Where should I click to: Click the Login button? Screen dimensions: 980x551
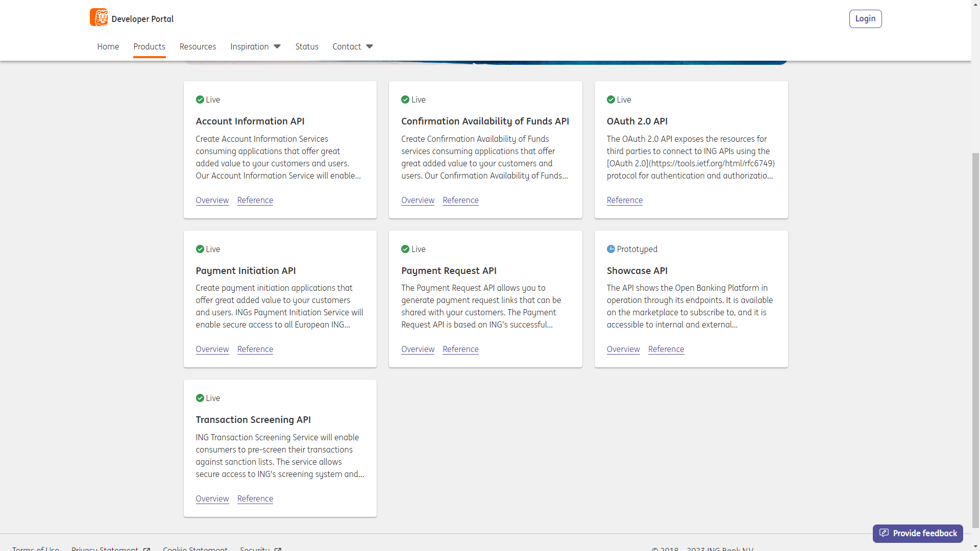point(866,19)
